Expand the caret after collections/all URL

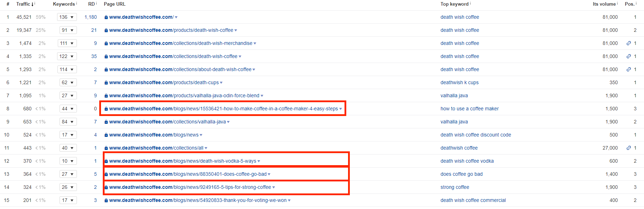(206, 148)
